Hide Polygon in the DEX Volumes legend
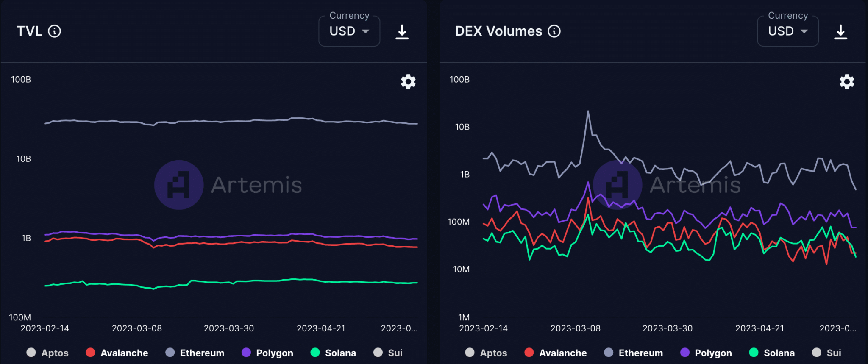The width and height of the screenshot is (868, 364). (x=706, y=353)
